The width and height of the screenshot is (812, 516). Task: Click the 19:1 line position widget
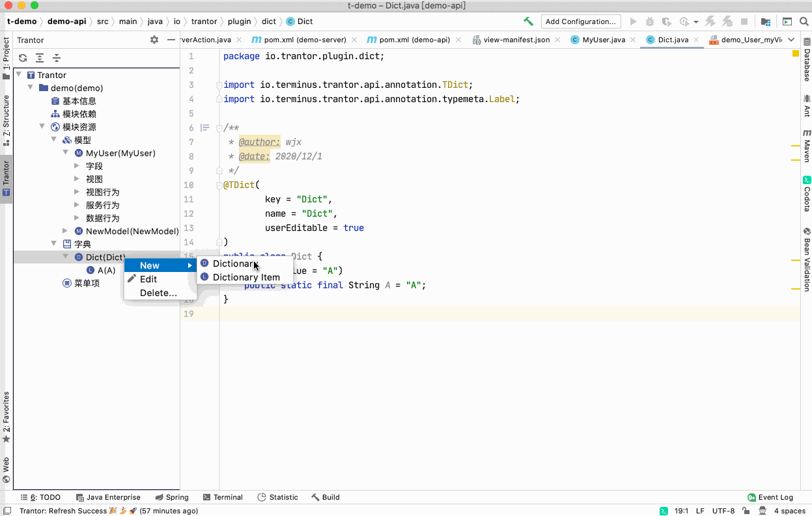point(681,511)
